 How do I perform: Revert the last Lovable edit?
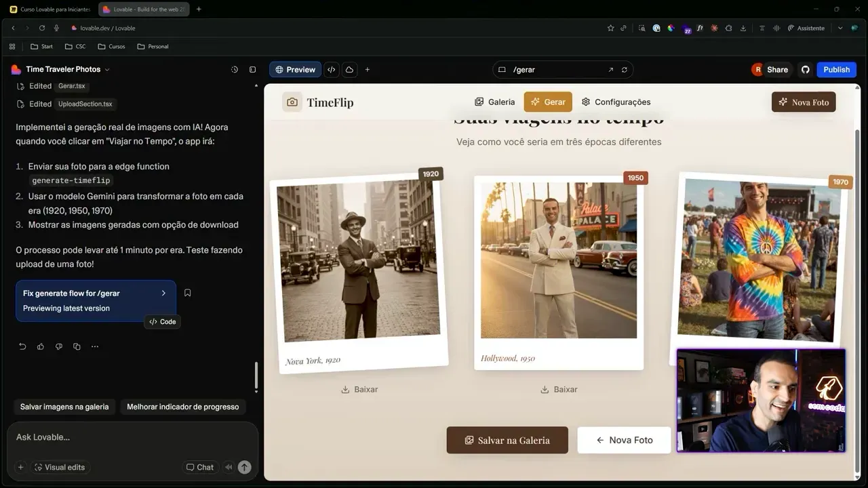click(22, 346)
